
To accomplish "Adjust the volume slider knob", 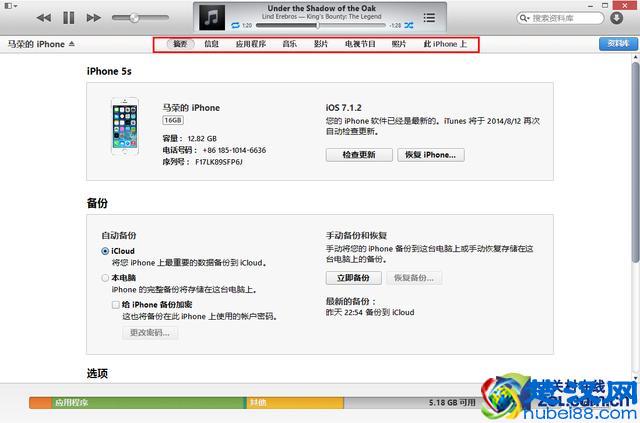I will (x=134, y=18).
